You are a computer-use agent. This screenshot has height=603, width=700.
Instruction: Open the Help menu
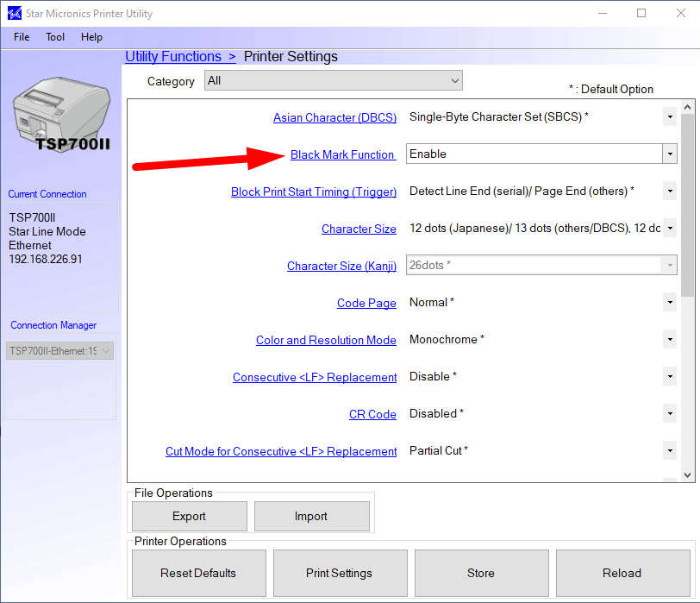tap(91, 37)
